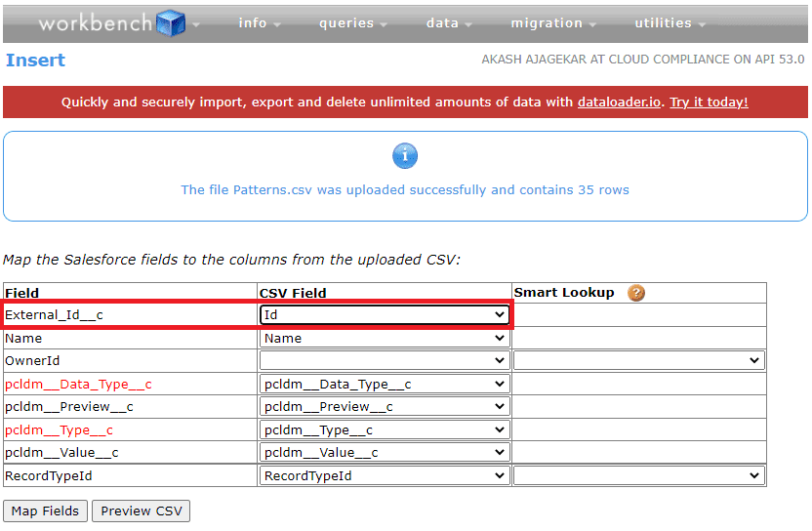The height and width of the screenshot is (531, 812).
Task: Expand the pcldm__Data_Type__c CSV field dropdown
Action: pos(385,385)
